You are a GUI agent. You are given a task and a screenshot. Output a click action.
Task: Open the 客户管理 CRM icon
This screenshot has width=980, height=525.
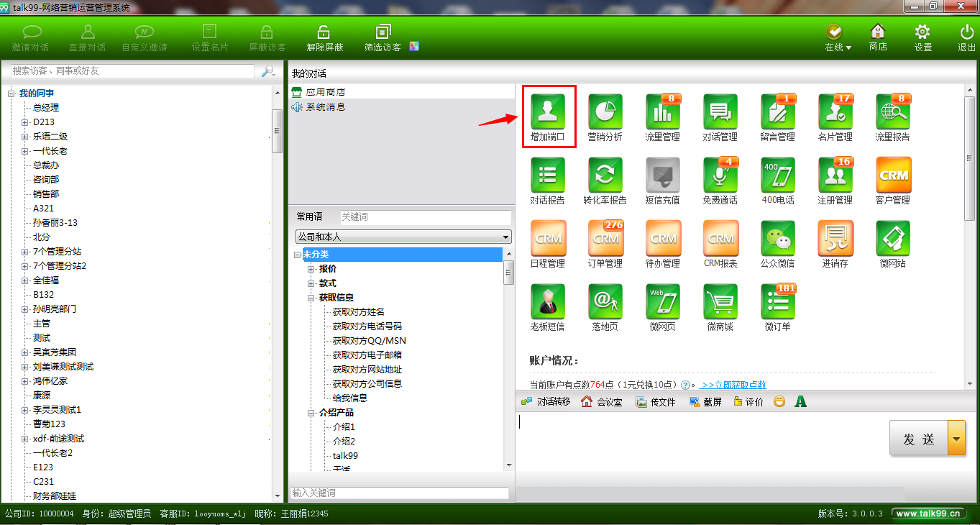click(893, 175)
